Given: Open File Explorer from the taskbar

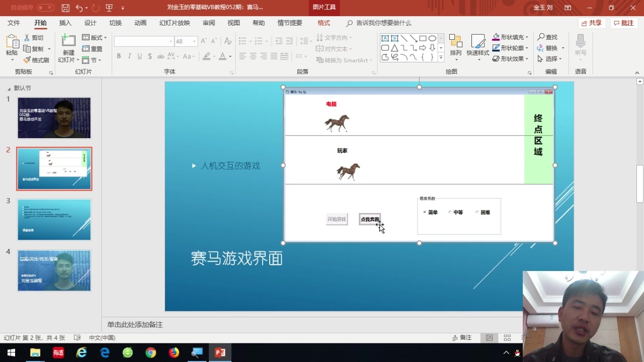Looking at the screenshot, I should click(x=35, y=353).
